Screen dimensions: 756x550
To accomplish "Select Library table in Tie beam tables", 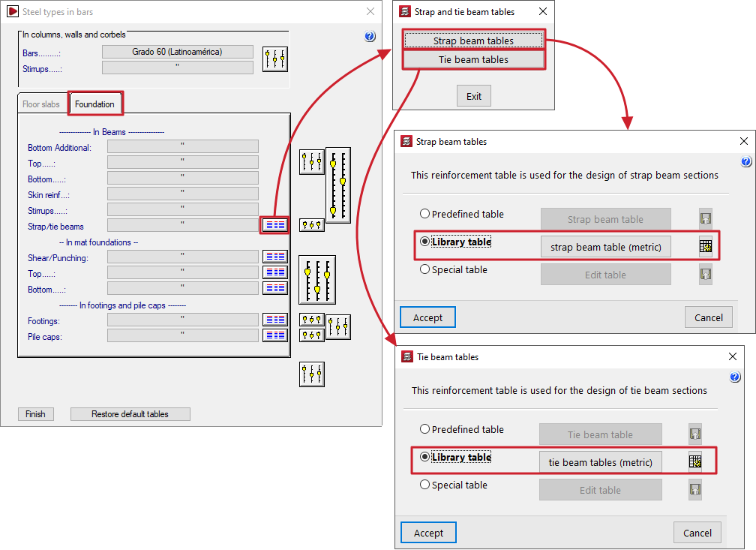I will point(425,457).
